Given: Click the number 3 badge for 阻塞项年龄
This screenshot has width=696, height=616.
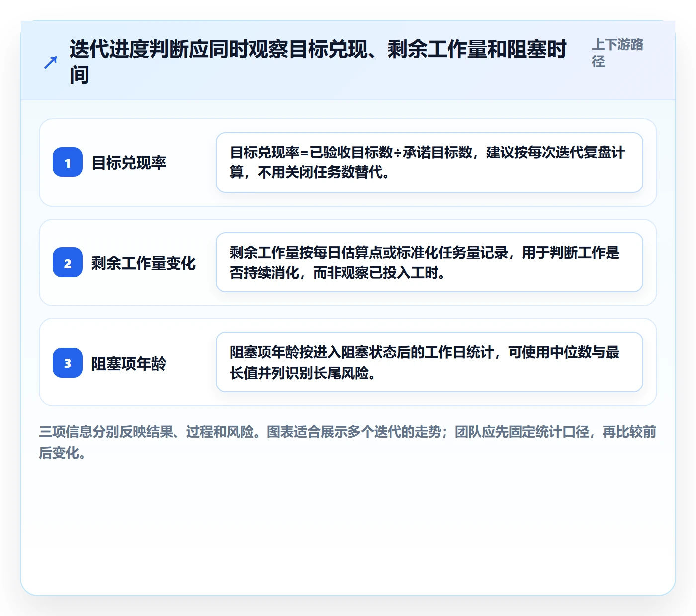Looking at the screenshot, I should coord(68,363).
